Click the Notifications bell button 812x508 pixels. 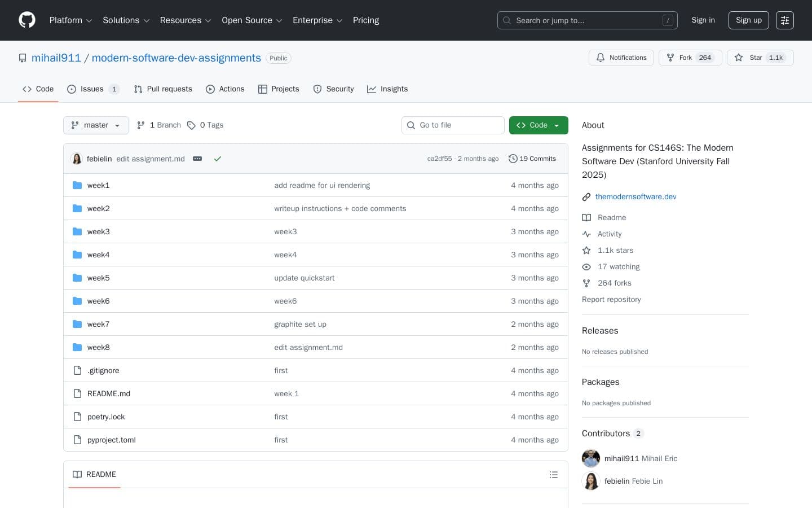pyautogui.click(x=621, y=58)
